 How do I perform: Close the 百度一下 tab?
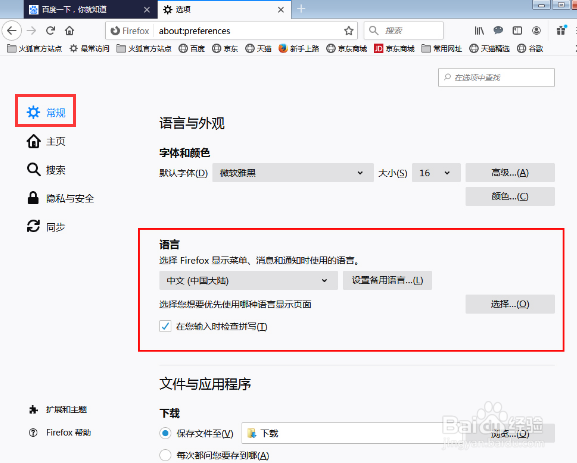(146, 10)
